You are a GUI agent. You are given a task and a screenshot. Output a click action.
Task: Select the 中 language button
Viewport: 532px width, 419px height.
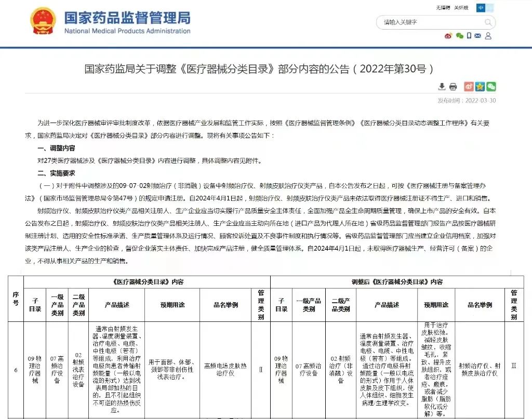click(x=481, y=8)
